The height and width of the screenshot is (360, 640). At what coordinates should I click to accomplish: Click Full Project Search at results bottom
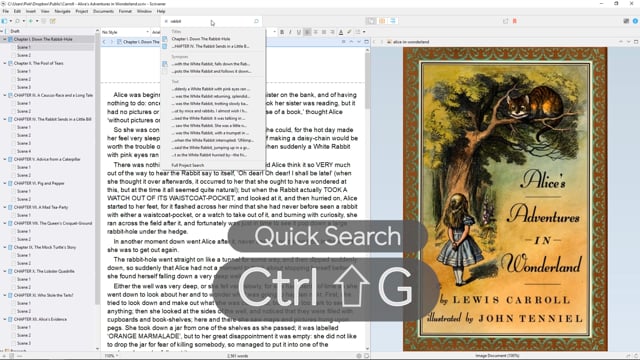click(x=188, y=165)
